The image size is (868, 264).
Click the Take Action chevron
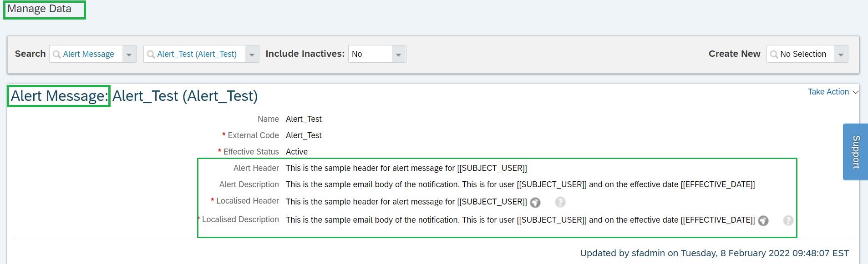855,92
